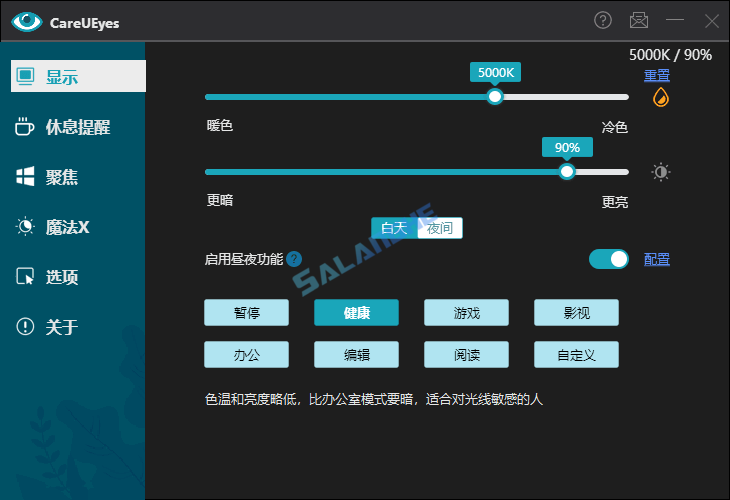Click the 冷色 cool label
Viewport: 730px width, 500px height.
pos(615,127)
